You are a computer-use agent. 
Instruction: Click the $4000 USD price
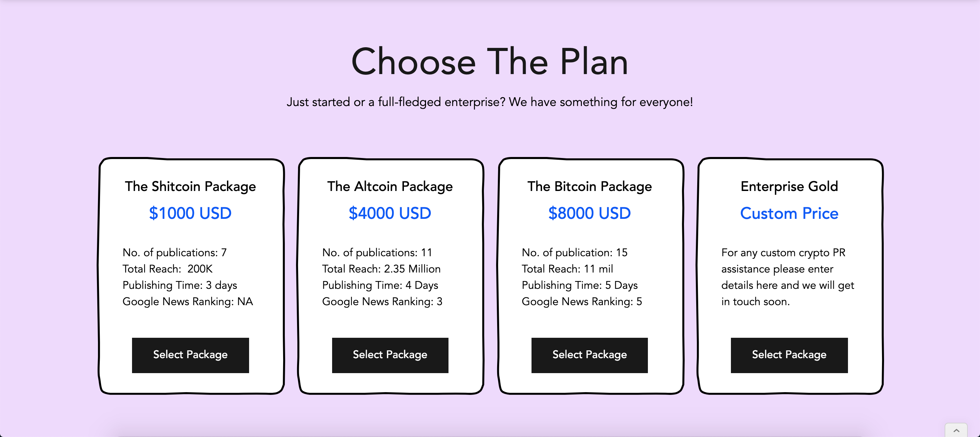point(390,213)
